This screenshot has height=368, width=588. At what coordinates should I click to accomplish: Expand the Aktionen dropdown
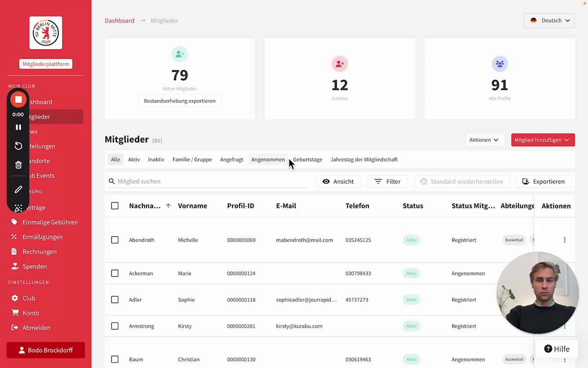point(484,140)
